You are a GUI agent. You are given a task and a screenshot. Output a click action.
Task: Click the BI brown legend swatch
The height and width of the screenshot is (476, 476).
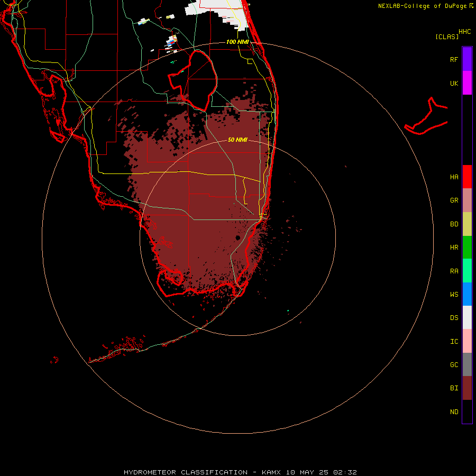[x=467, y=388]
